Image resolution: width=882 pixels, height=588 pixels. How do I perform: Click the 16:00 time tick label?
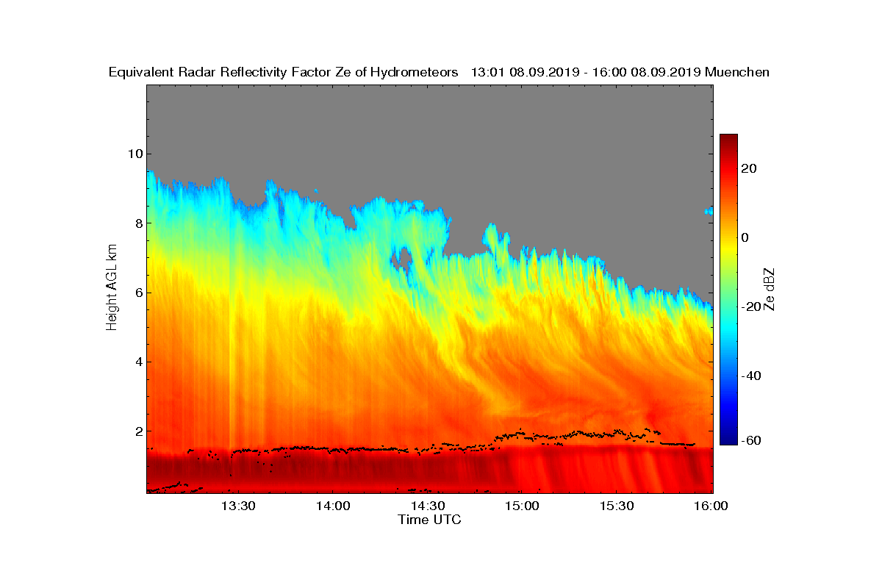click(711, 506)
